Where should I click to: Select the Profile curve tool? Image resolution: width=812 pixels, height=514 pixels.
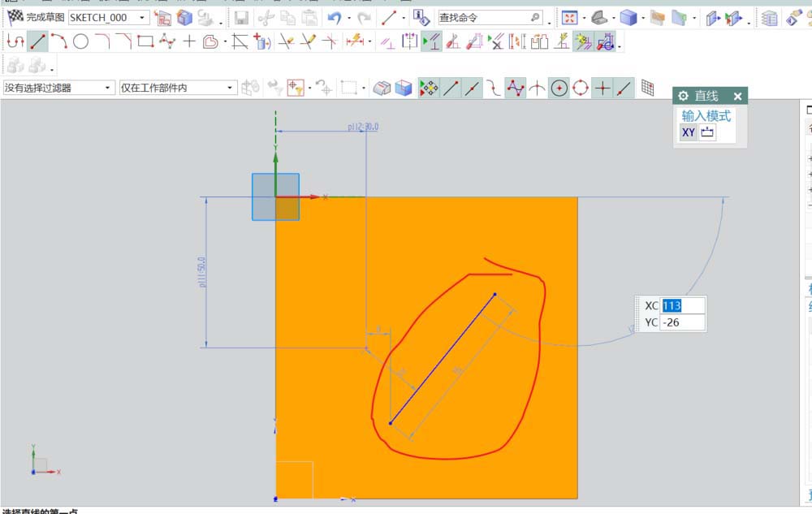pyautogui.click(x=15, y=41)
